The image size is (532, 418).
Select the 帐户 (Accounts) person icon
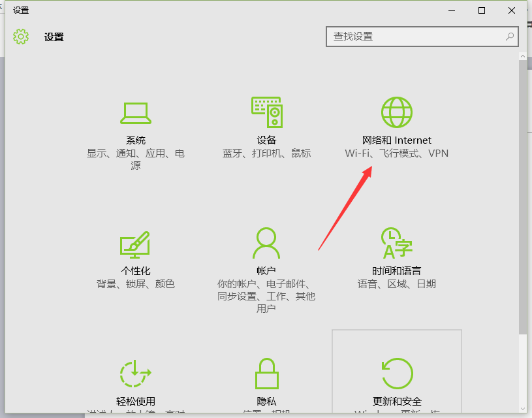(x=266, y=244)
